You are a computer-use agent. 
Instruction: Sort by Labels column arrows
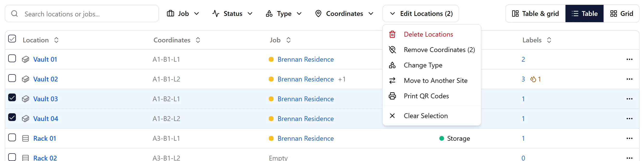click(549, 40)
